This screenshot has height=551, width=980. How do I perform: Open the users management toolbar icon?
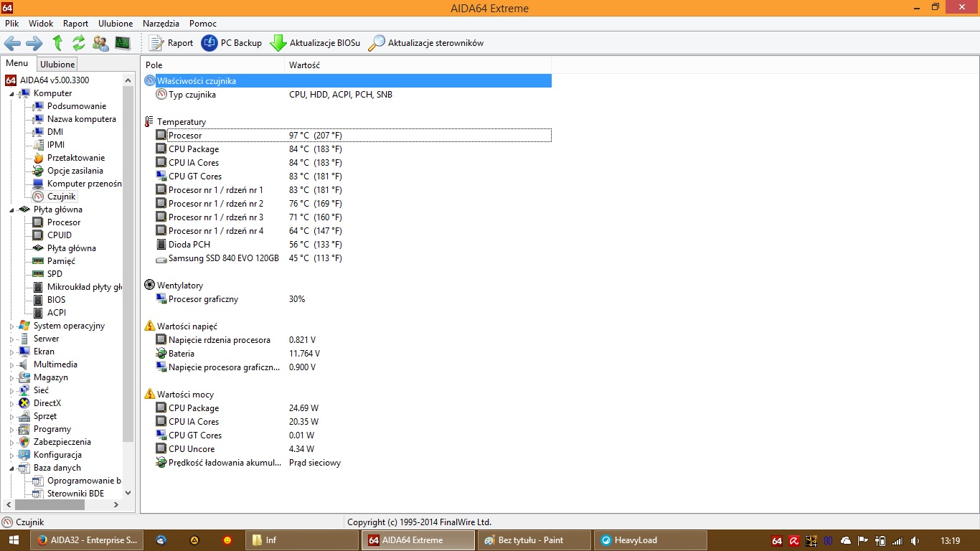101,43
